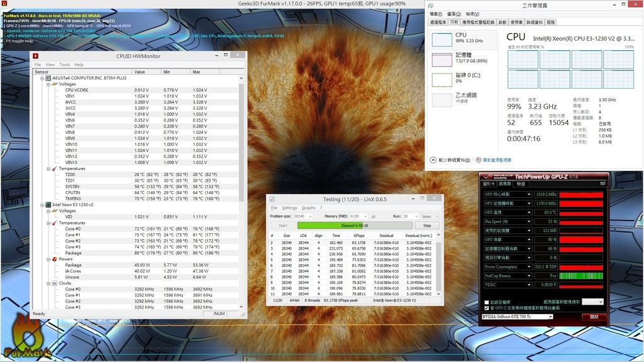Open the Run count dropdown in LinX
The image size is (644, 362).
416,216
